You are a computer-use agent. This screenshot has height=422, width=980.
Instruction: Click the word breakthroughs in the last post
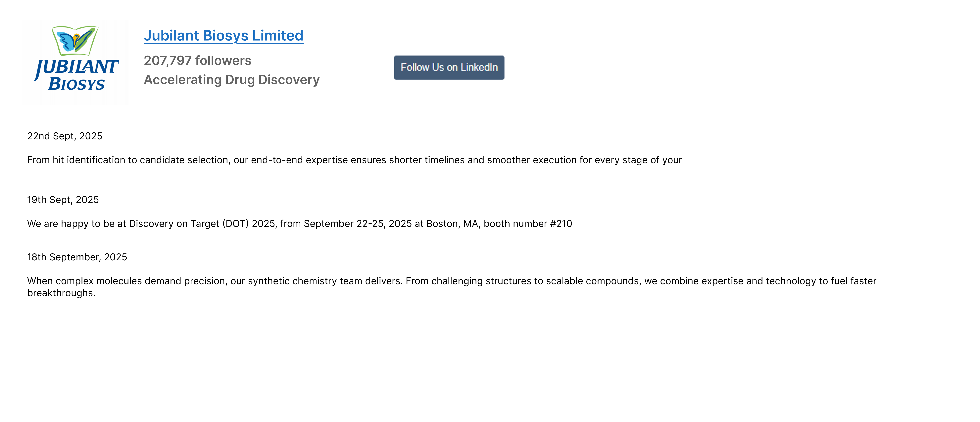[x=61, y=293]
